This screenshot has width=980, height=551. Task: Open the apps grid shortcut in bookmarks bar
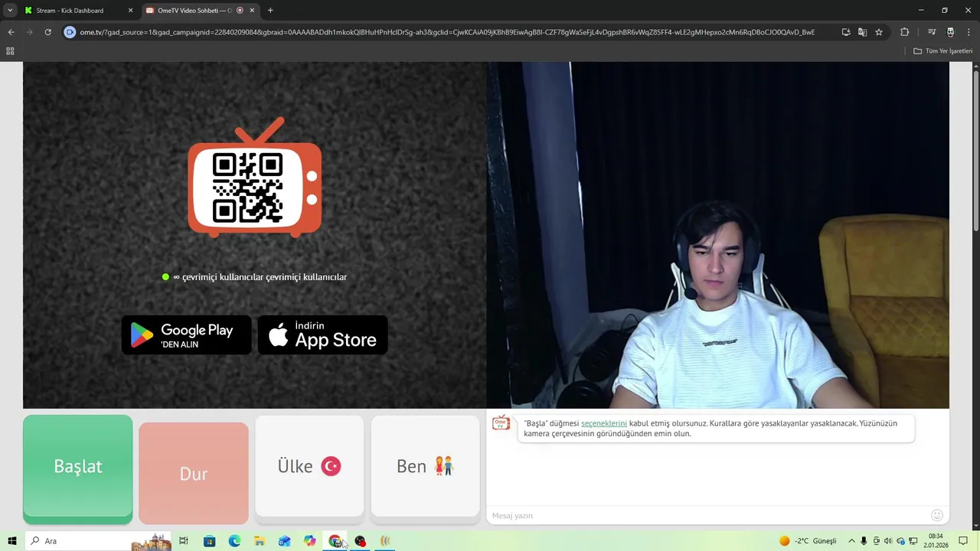pyautogui.click(x=10, y=51)
